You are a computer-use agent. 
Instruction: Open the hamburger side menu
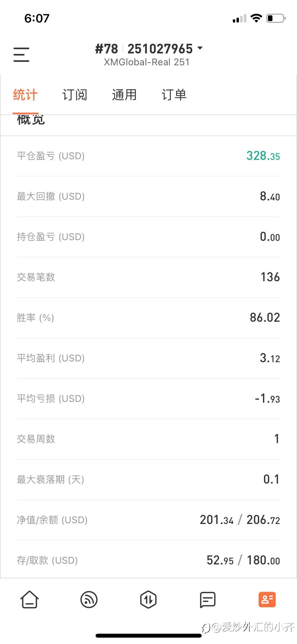pos(21,54)
